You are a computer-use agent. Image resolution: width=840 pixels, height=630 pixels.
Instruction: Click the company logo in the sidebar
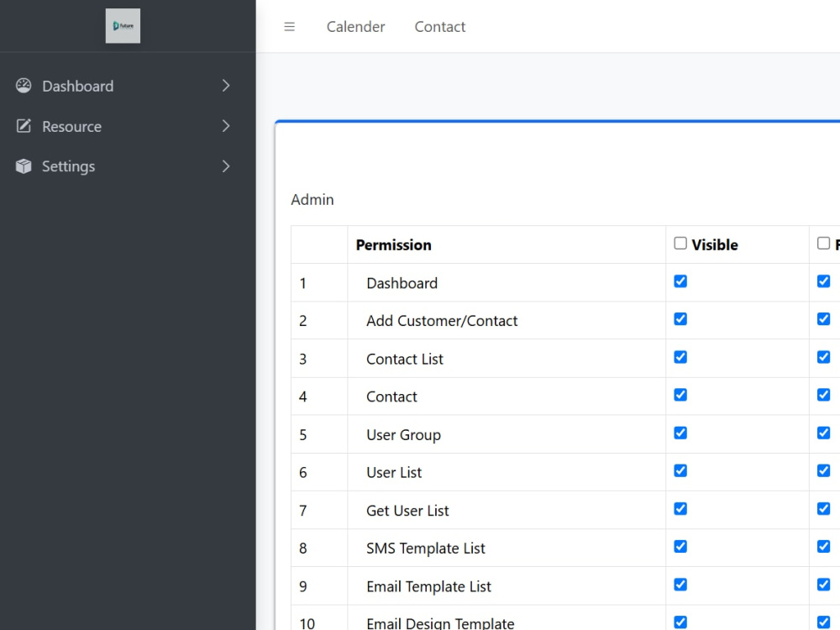click(x=123, y=26)
